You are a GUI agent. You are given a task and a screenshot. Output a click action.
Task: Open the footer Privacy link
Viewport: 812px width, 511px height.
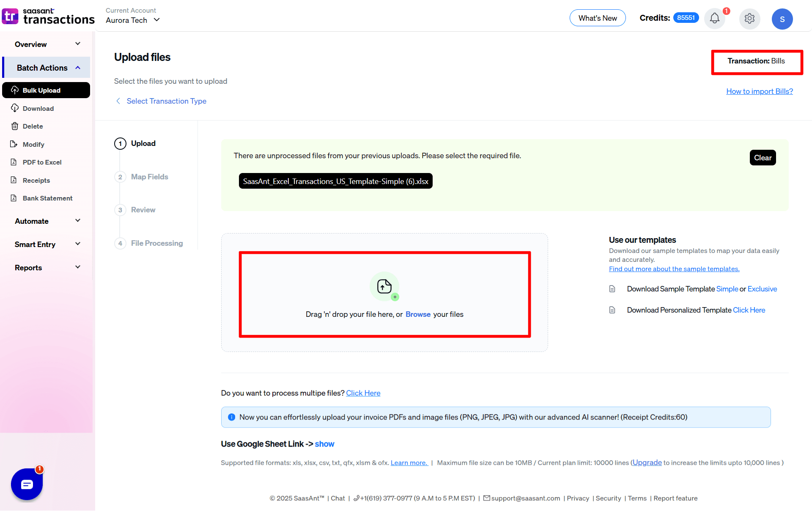pos(578,498)
